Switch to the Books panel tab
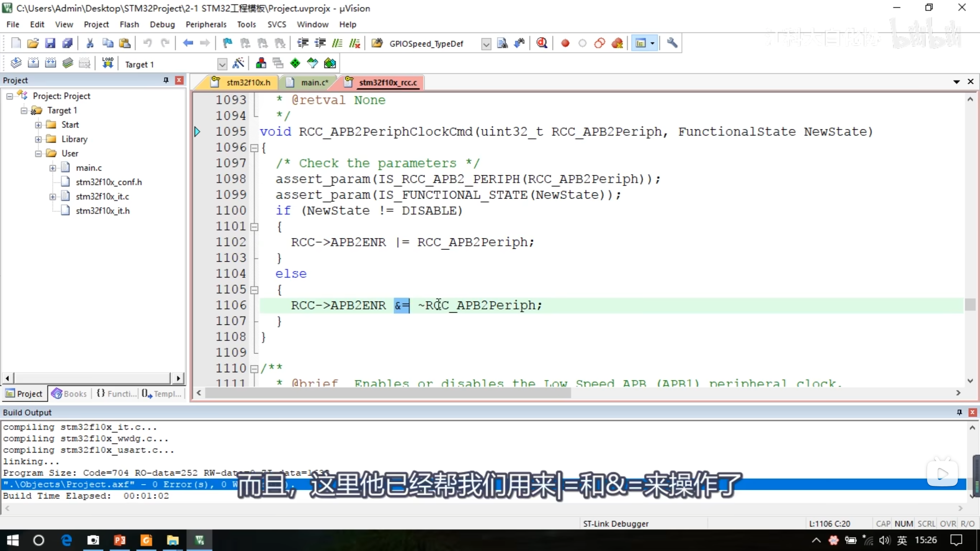 click(70, 394)
